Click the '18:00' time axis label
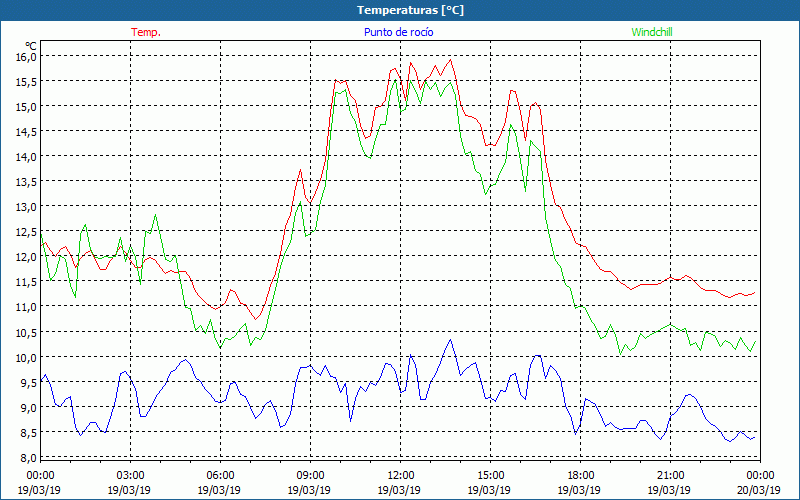800x500 pixels. [x=580, y=476]
